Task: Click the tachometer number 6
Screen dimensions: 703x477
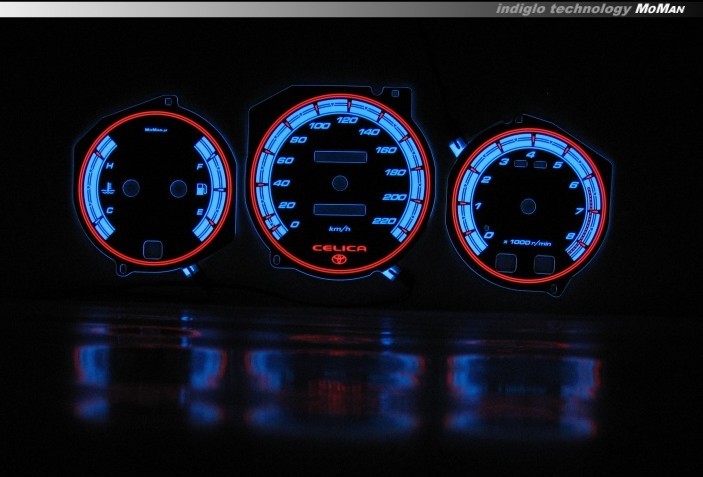Action: (574, 185)
